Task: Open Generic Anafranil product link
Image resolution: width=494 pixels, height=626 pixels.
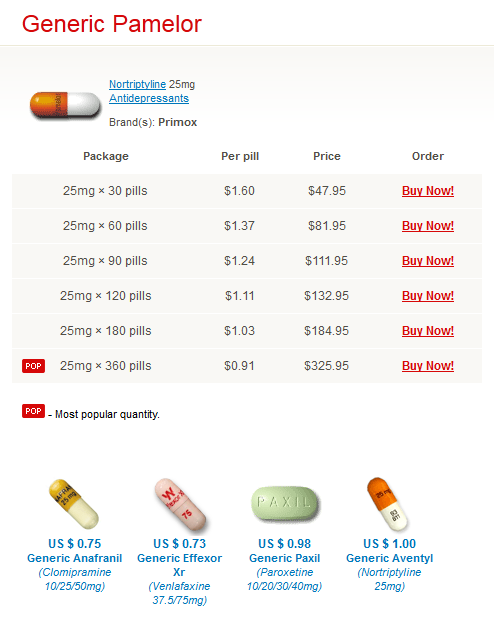Action: tap(75, 558)
